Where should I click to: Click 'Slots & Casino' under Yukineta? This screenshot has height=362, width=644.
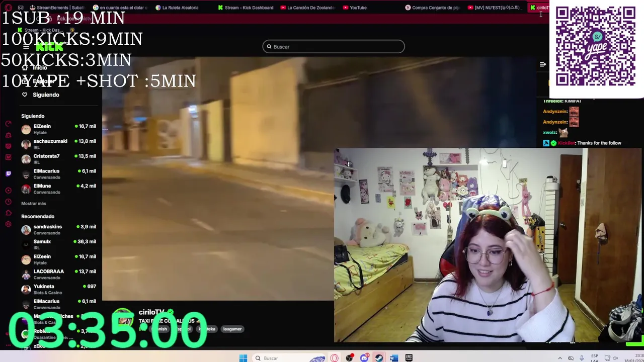click(48, 293)
